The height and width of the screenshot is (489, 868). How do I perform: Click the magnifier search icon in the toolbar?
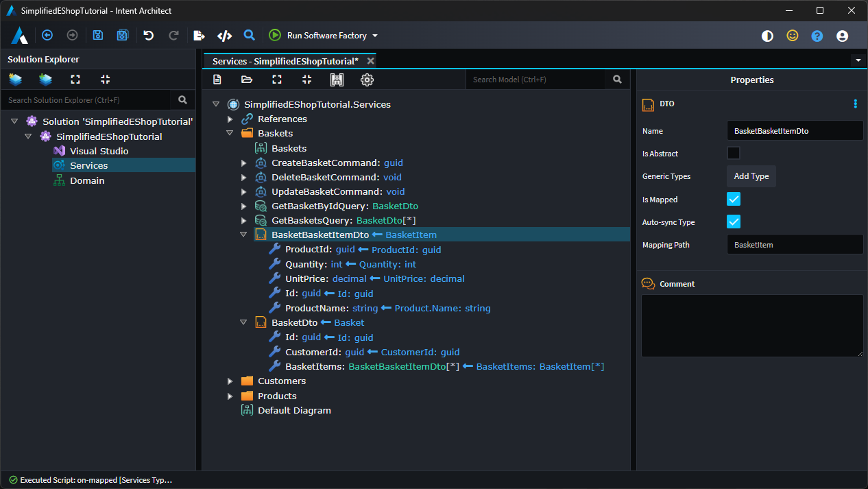[250, 35]
